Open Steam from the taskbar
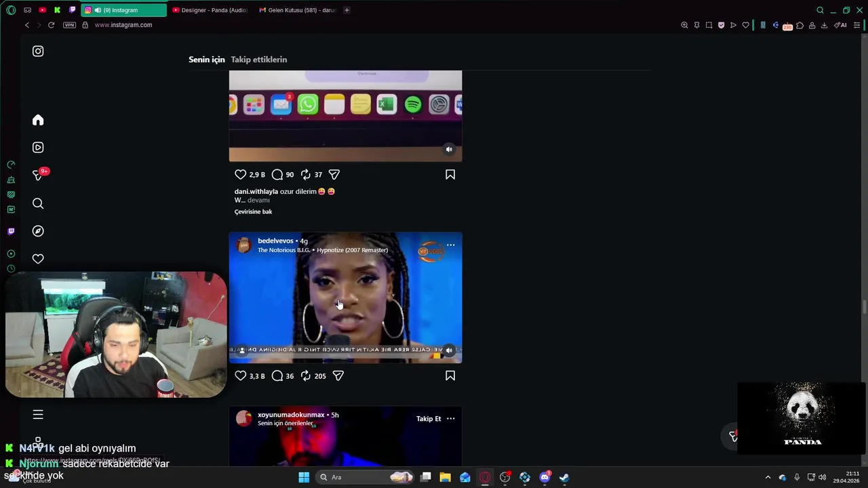 [564, 477]
